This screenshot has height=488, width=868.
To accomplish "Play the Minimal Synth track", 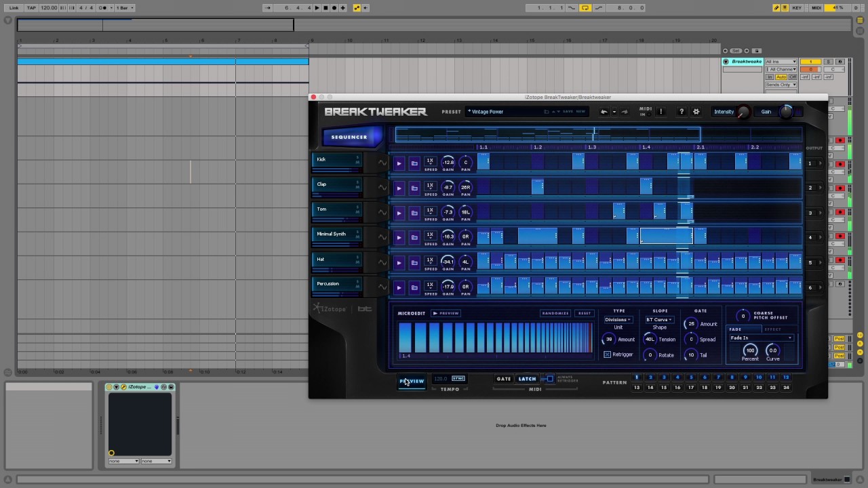I will tap(399, 237).
